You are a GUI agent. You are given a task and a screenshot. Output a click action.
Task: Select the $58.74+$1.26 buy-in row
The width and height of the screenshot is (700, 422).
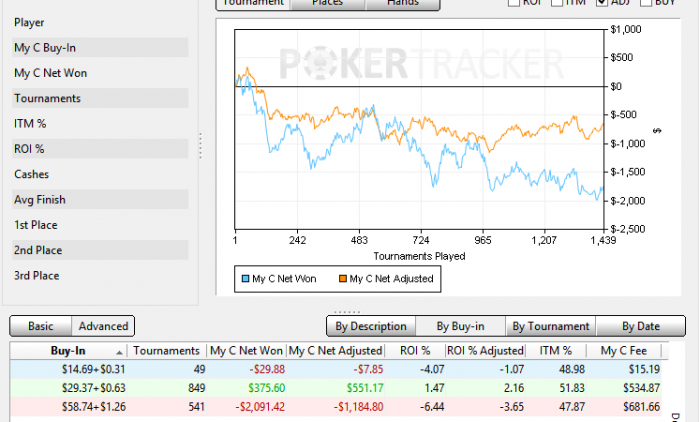pos(336,407)
